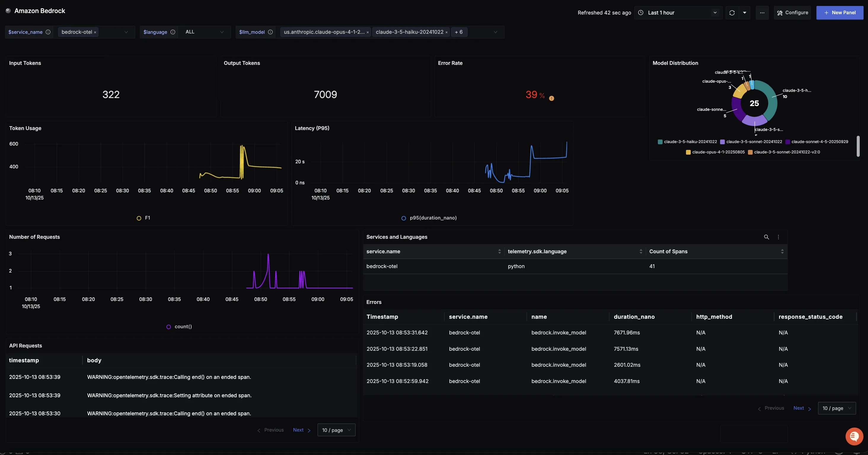Viewport: 868px width, 455px height.
Task: Click the Configure button
Action: [792, 13]
